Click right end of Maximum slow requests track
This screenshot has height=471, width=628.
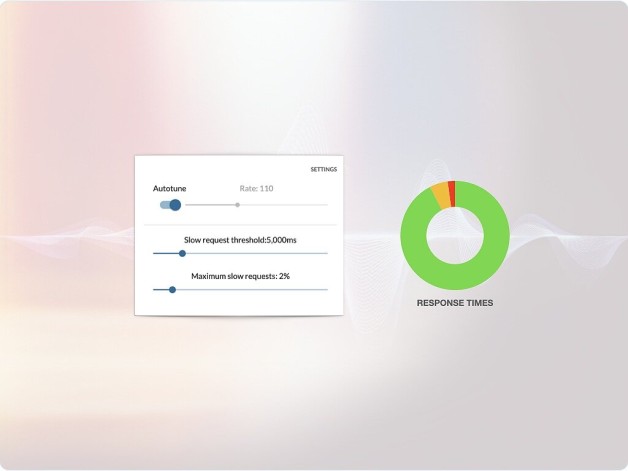click(x=326, y=290)
